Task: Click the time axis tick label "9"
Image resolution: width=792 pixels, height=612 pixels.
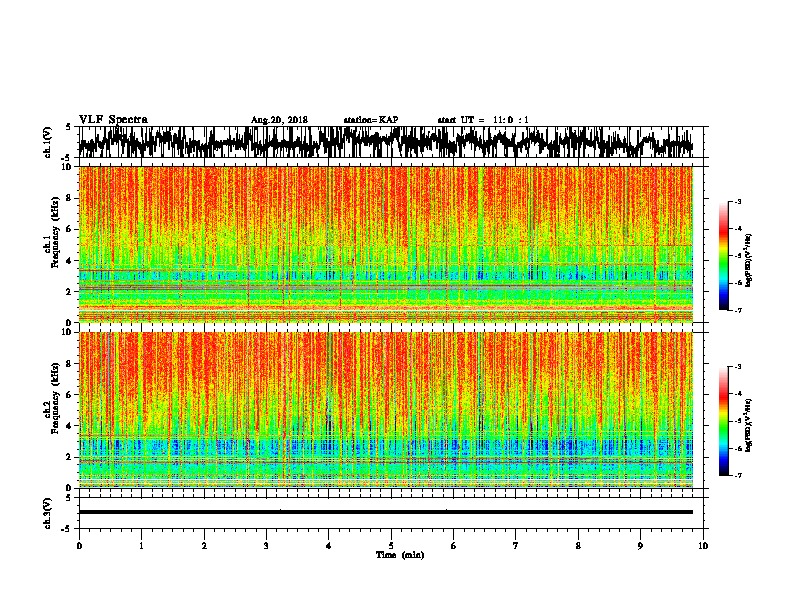Action: (x=640, y=546)
